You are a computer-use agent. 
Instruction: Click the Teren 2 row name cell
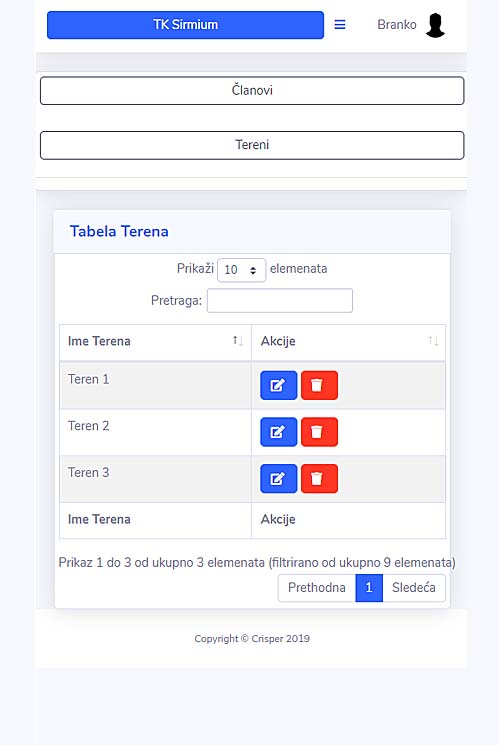pos(155,432)
